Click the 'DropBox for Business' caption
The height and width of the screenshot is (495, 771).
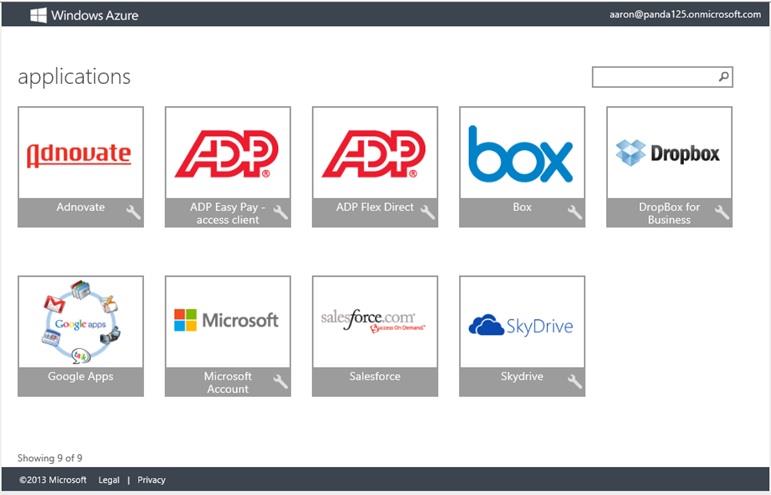(669, 213)
